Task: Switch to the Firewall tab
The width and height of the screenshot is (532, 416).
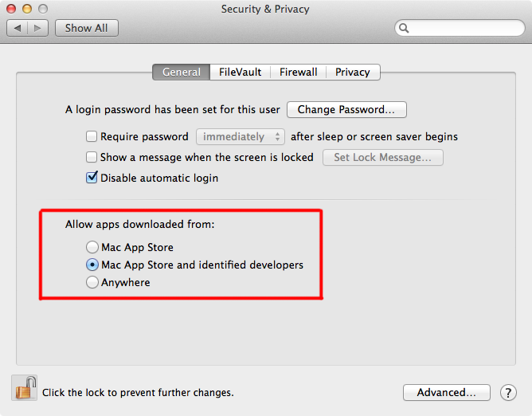Action: tap(298, 72)
